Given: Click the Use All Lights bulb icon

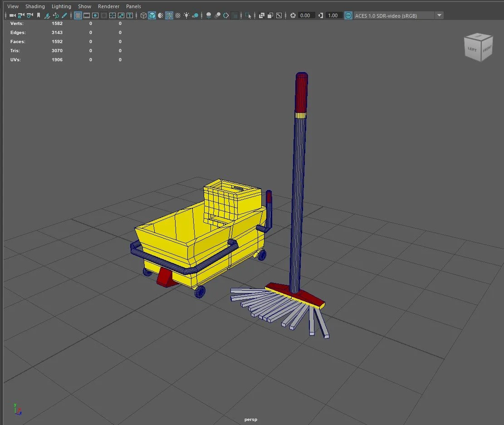Looking at the screenshot, I should (x=186, y=15).
